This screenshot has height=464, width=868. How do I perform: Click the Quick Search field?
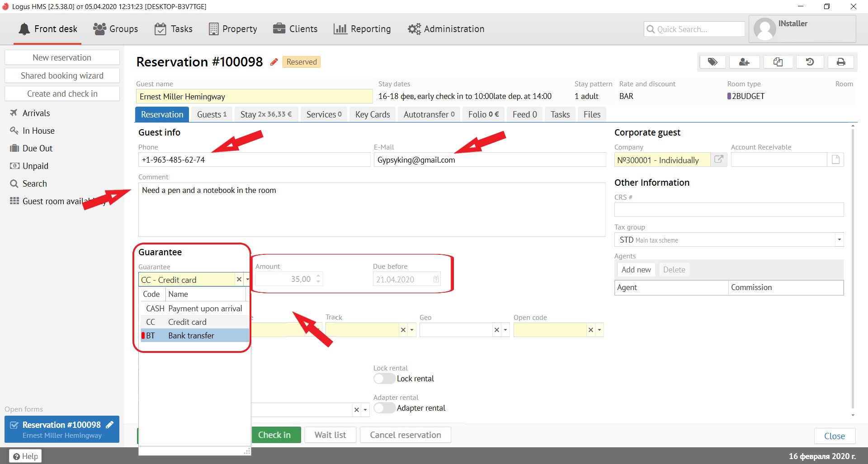[694, 29]
